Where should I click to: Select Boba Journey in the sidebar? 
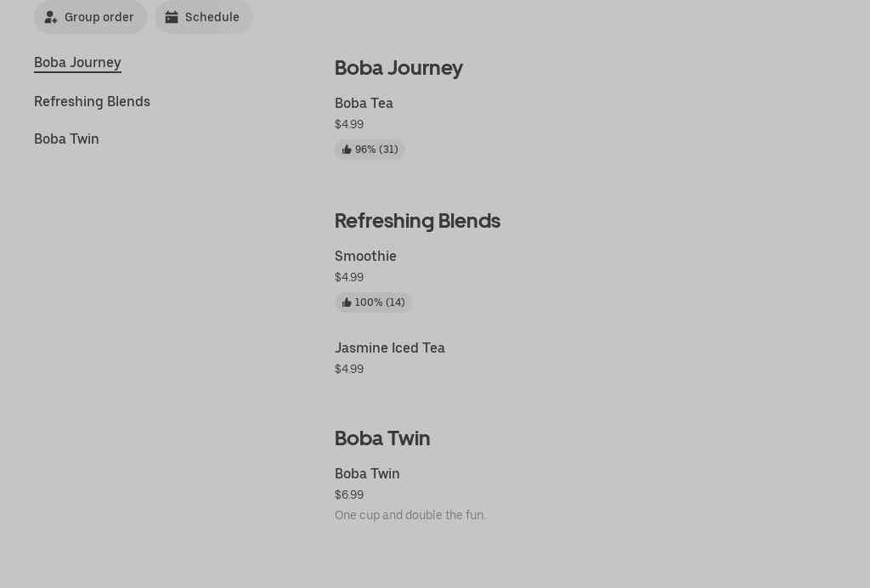coord(77,62)
